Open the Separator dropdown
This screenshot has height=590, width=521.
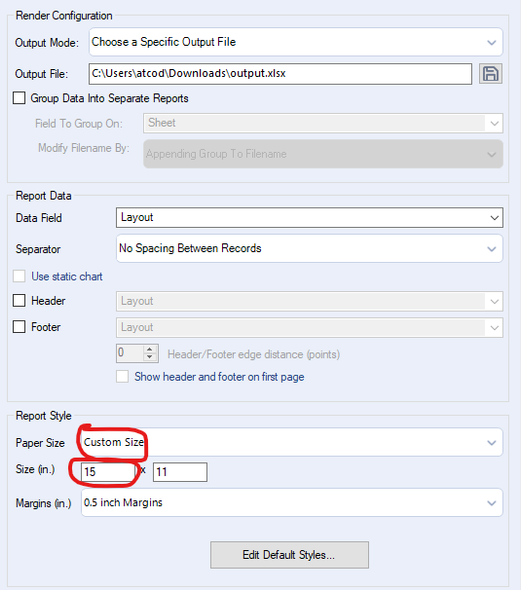click(x=309, y=248)
